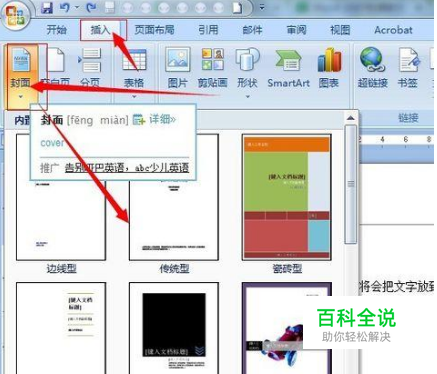Insert a page break (分页)
Viewport: 437px width, 374px height.
tap(90, 68)
